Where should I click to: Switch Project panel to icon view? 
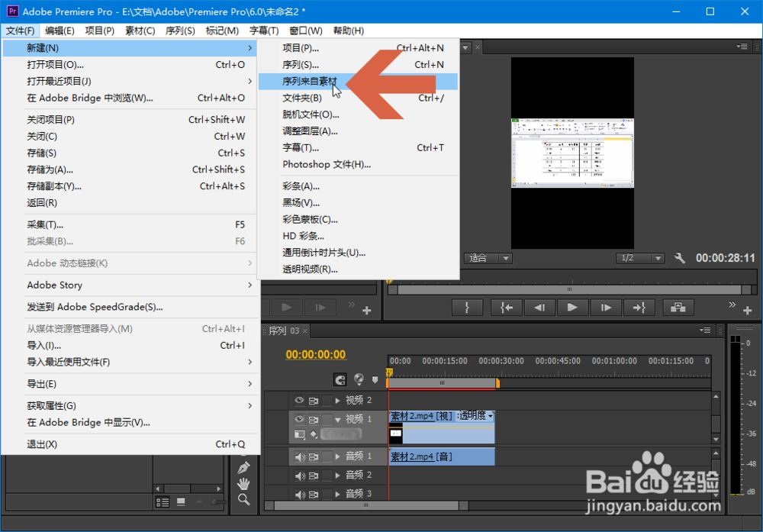181,501
